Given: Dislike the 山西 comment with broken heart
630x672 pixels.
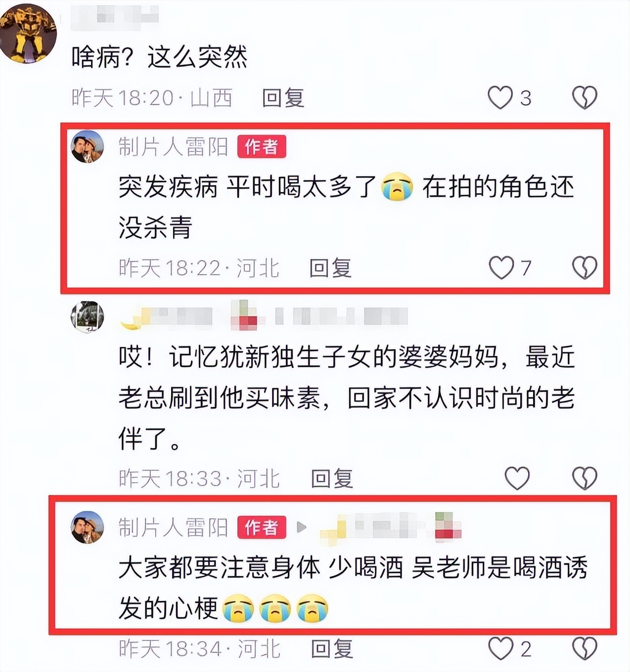Looking at the screenshot, I should [x=585, y=97].
